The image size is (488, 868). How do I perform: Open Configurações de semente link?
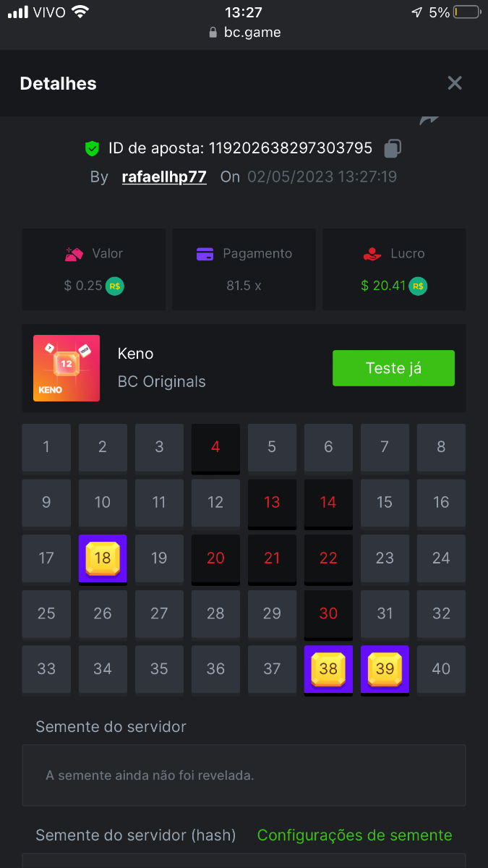355,835
